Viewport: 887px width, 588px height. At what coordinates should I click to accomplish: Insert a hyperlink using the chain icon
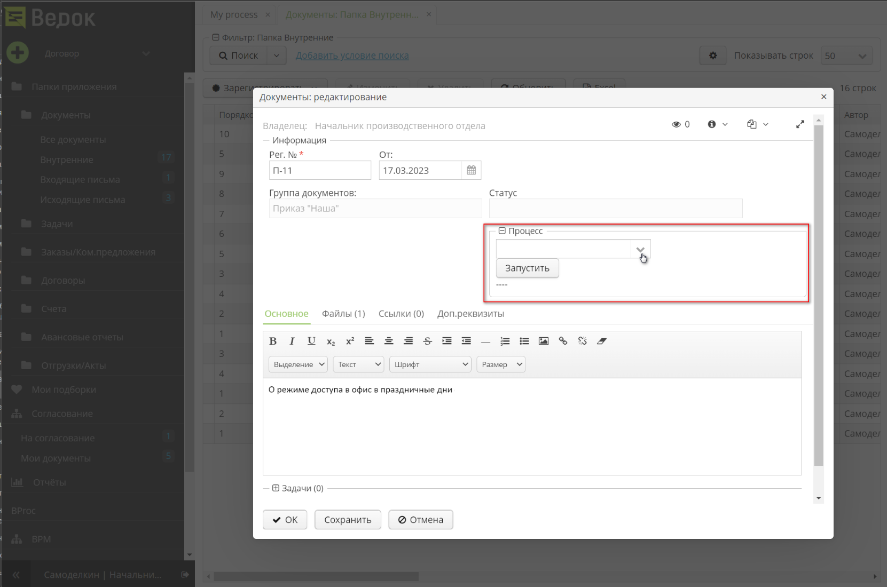tap(562, 341)
